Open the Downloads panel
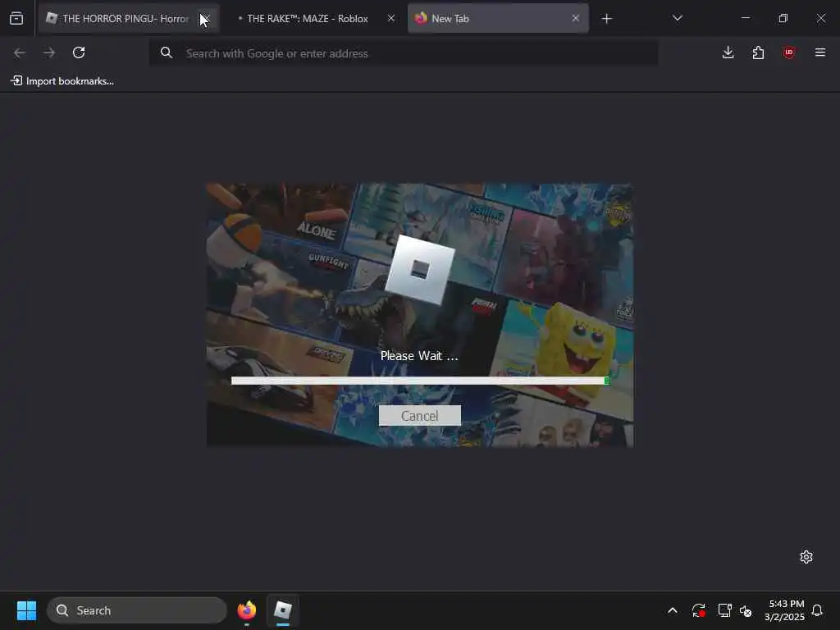The width and height of the screenshot is (840, 630). pos(728,52)
